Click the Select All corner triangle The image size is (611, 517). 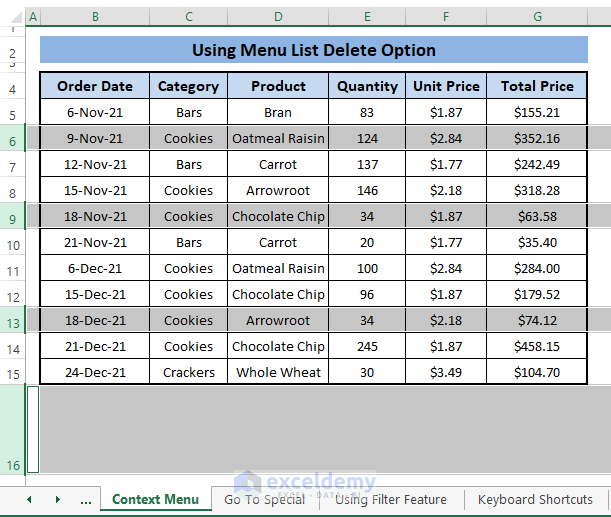tap(16, 18)
